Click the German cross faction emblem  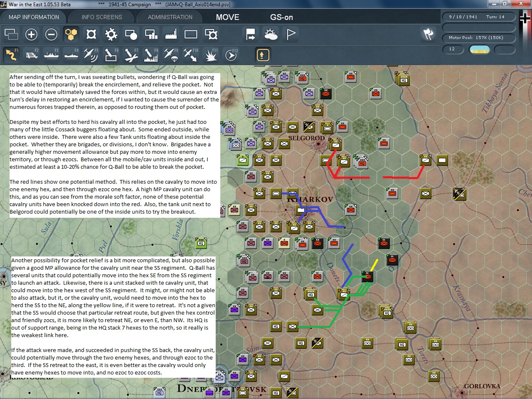pos(525,19)
